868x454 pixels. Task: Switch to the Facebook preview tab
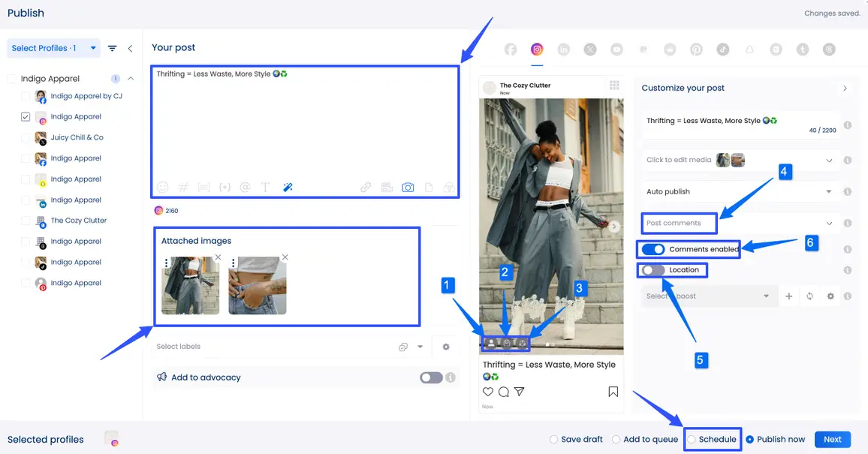pos(511,50)
